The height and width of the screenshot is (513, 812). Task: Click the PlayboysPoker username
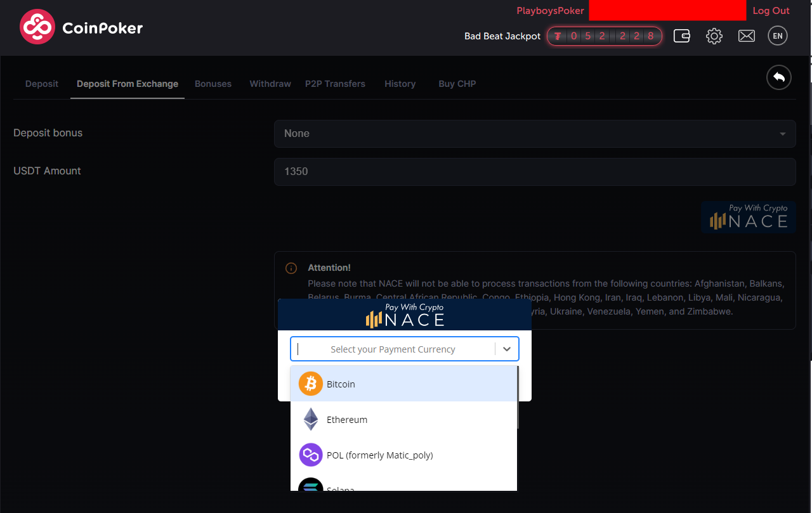[x=550, y=11]
